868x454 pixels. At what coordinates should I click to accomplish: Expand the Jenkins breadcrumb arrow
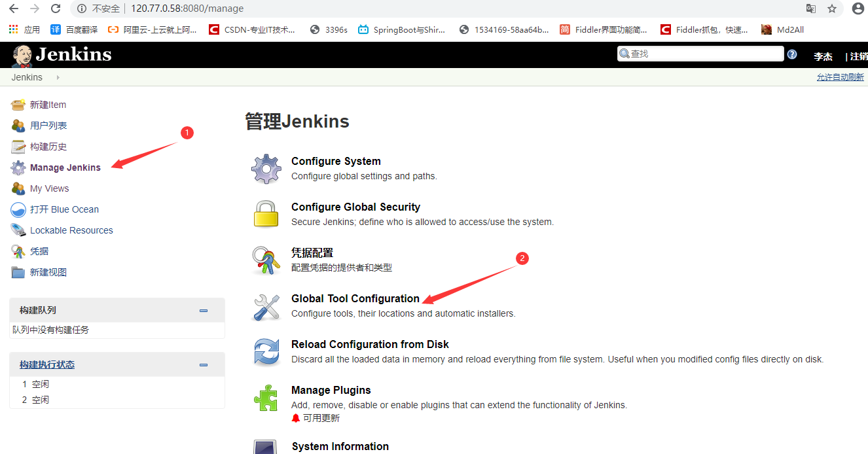pyautogui.click(x=58, y=77)
